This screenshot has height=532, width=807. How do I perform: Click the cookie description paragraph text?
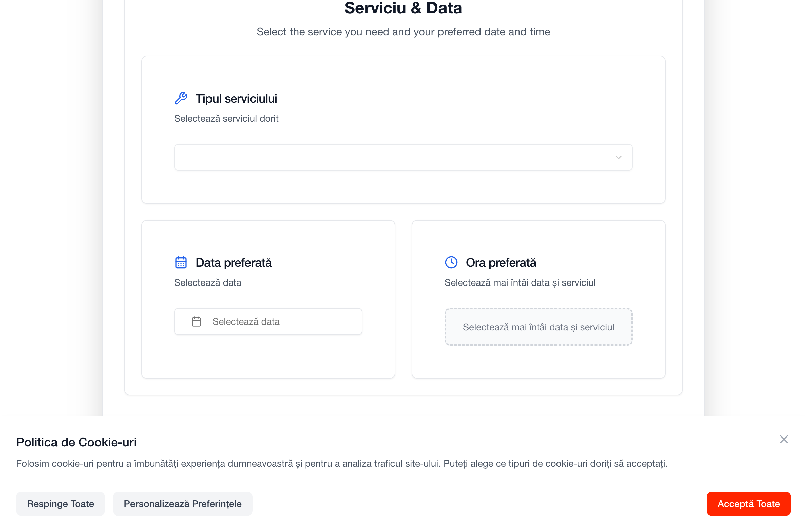[342, 464]
